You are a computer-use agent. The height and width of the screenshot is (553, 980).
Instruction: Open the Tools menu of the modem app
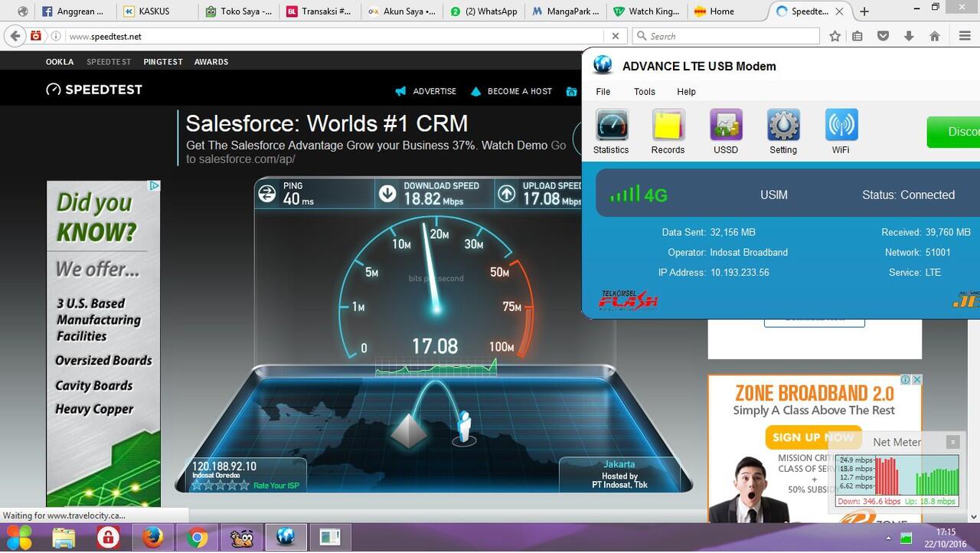coord(645,91)
